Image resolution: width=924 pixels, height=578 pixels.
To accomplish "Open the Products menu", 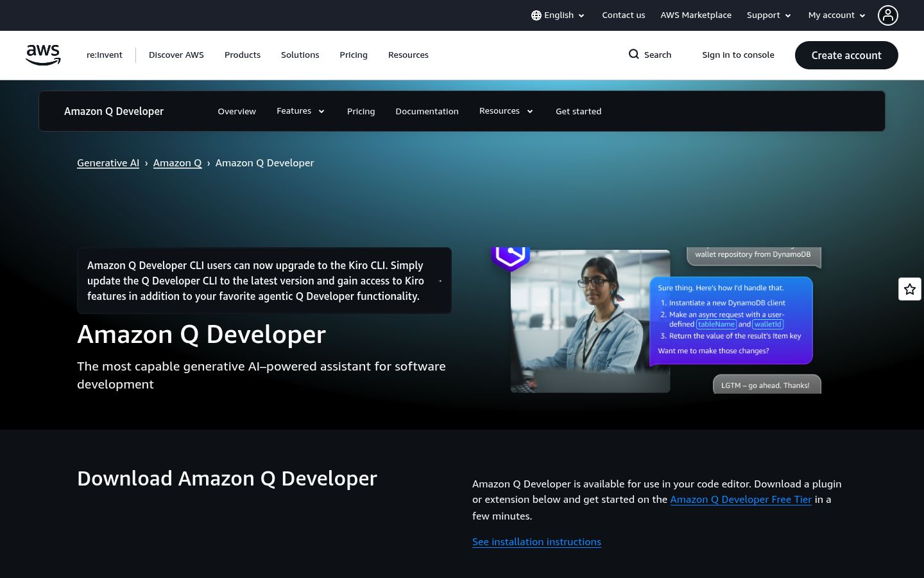I will 243,55.
